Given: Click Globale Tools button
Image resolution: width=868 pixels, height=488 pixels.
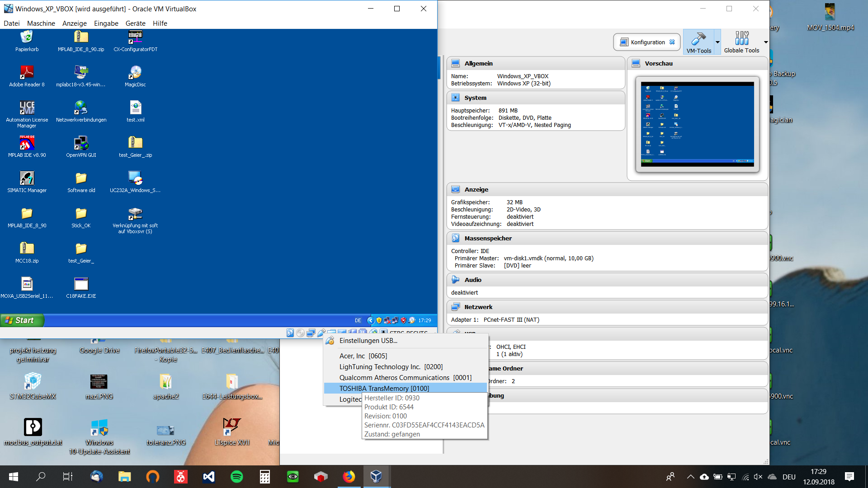Looking at the screenshot, I should (741, 42).
